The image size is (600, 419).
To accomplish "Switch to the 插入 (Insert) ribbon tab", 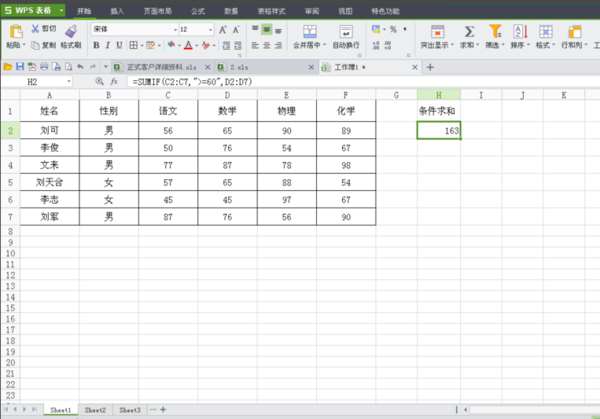I will pyautogui.click(x=117, y=11).
